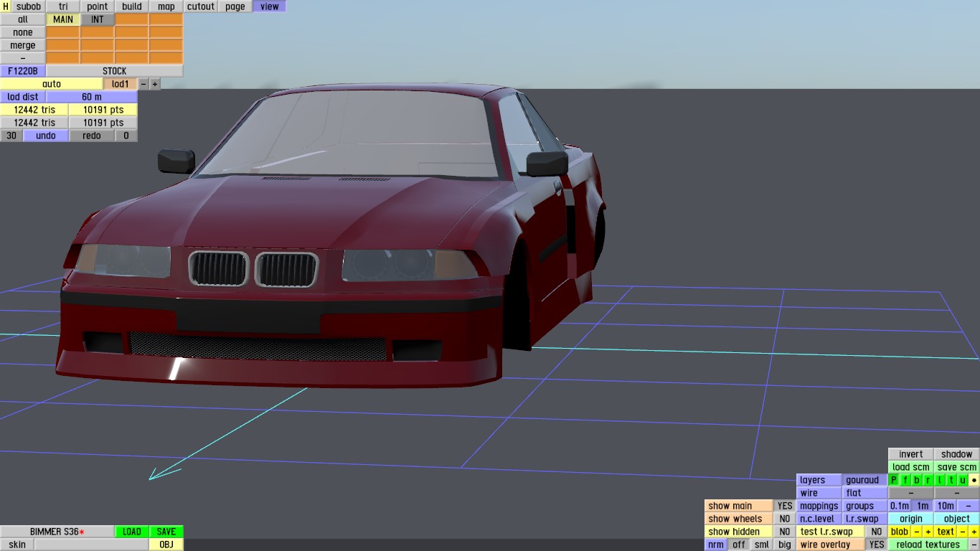
Task: Decrease LOD level with minus beside lod1
Action: (x=143, y=84)
